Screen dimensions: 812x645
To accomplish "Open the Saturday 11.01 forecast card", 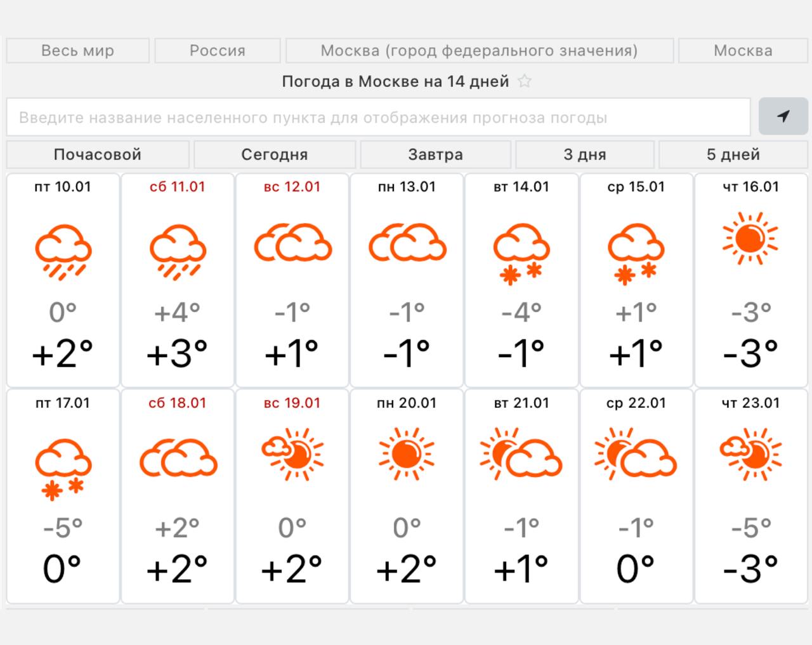I will pos(178,280).
